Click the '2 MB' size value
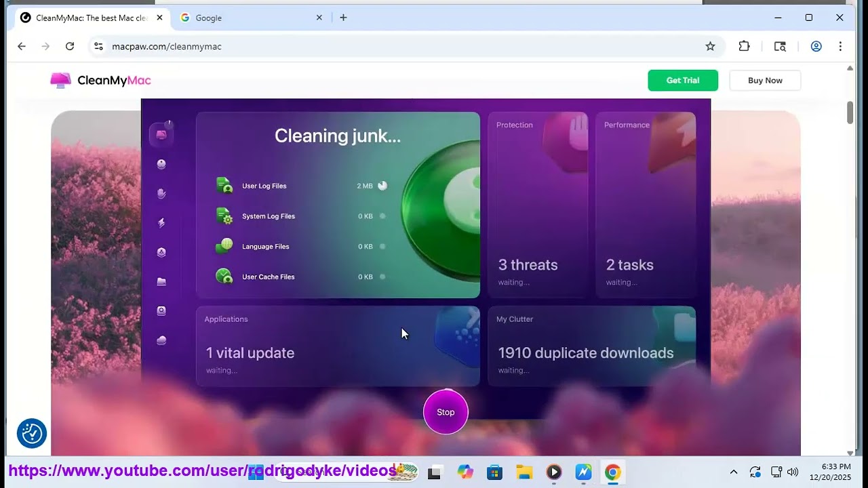This screenshot has height=488, width=868. [x=365, y=186]
